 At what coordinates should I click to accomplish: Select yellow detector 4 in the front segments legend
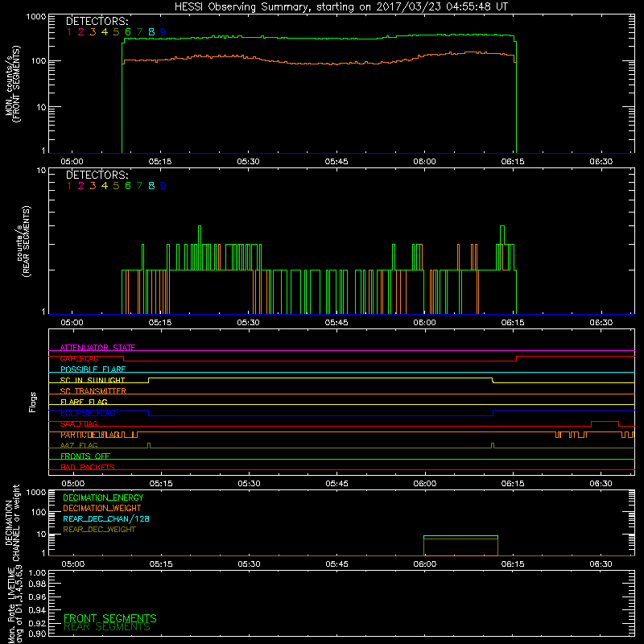coord(105,31)
